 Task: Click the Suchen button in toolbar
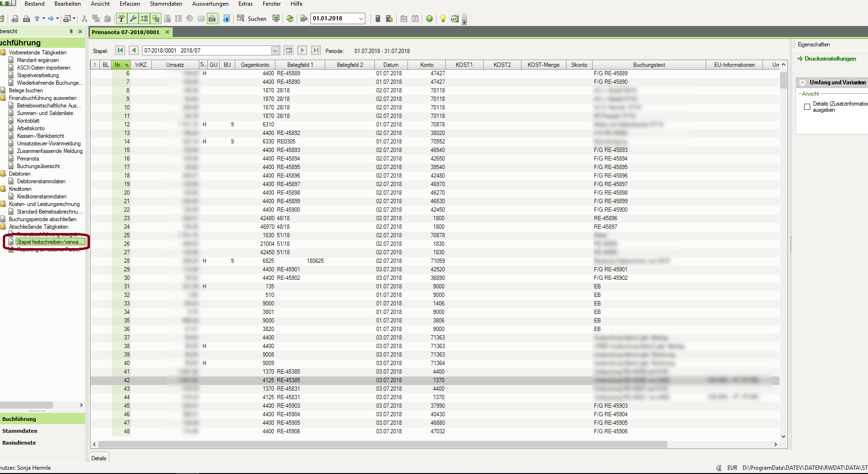pos(252,18)
